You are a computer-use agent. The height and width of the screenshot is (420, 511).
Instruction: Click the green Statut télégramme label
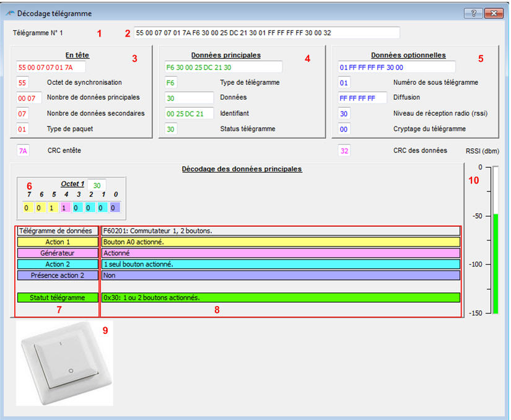[x=58, y=297]
